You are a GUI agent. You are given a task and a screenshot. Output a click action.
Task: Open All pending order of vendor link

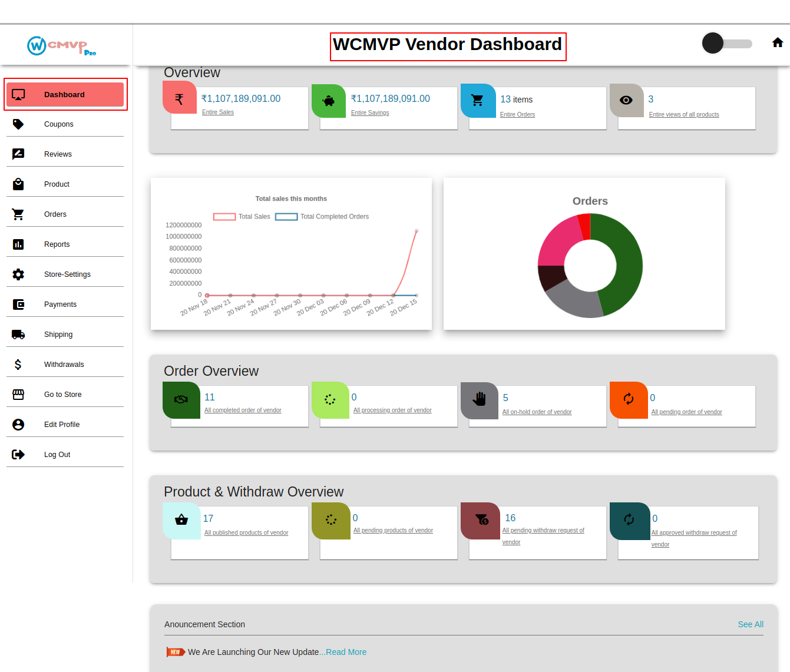[x=686, y=412]
